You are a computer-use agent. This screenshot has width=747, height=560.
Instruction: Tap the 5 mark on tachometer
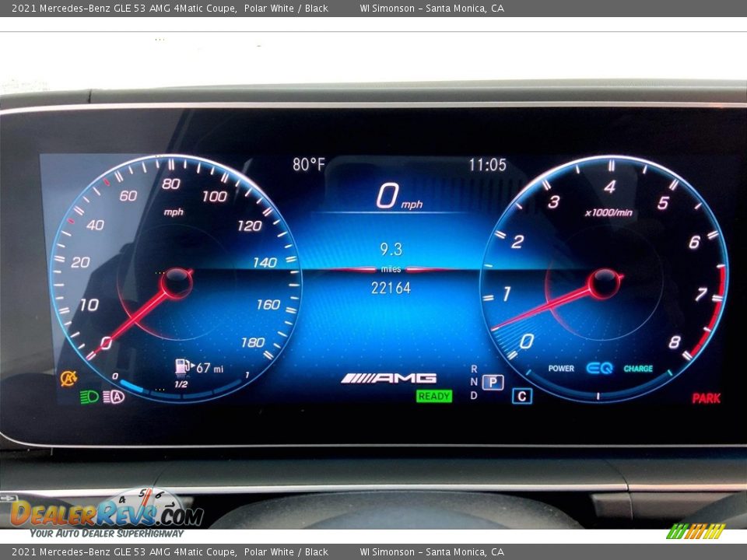[x=663, y=203]
